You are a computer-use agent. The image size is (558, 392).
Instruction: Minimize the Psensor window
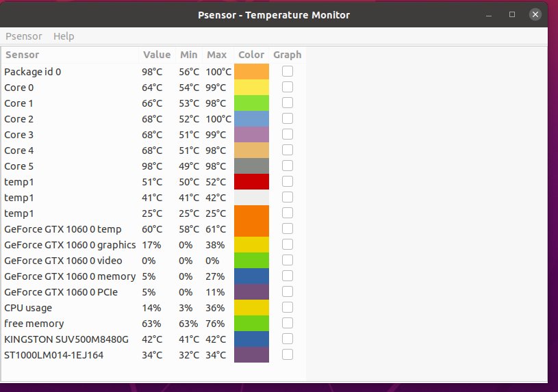tap(489, 15)
